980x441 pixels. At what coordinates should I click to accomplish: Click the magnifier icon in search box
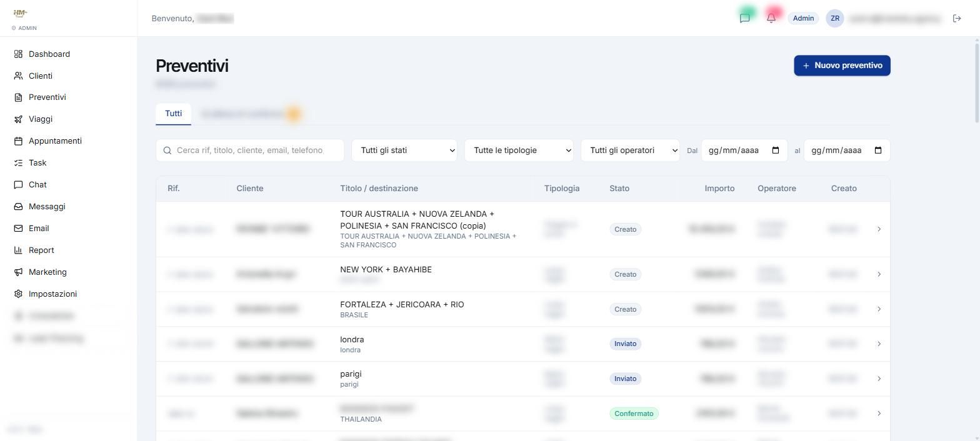coord(167,151)
